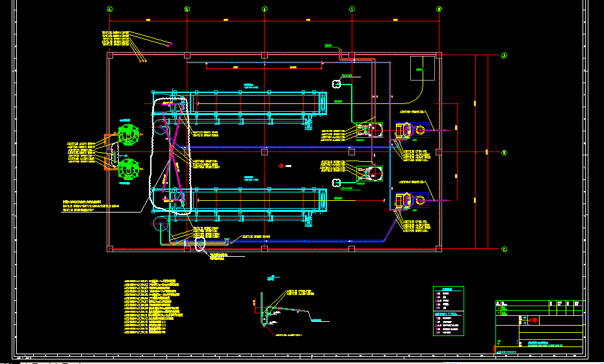The width and height of the screenshot is (604, 364).
Task: Select the lower green equipment symbol at left
Action: tap(127, 169)
